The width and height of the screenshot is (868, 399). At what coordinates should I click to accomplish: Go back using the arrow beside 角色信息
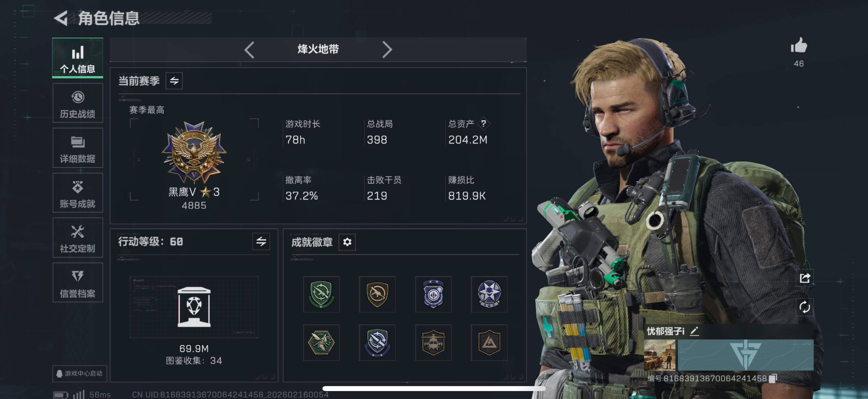point(61,18)
